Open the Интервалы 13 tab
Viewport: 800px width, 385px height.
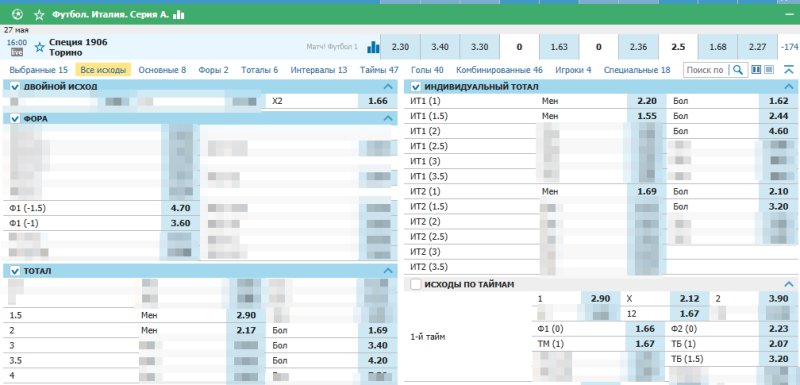pos(319,70)
